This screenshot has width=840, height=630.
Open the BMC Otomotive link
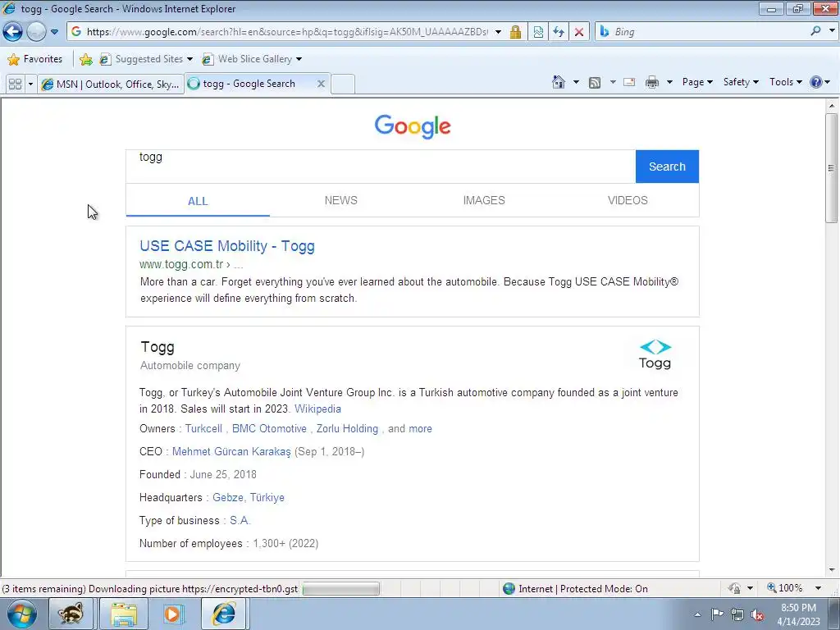[269, 428]
